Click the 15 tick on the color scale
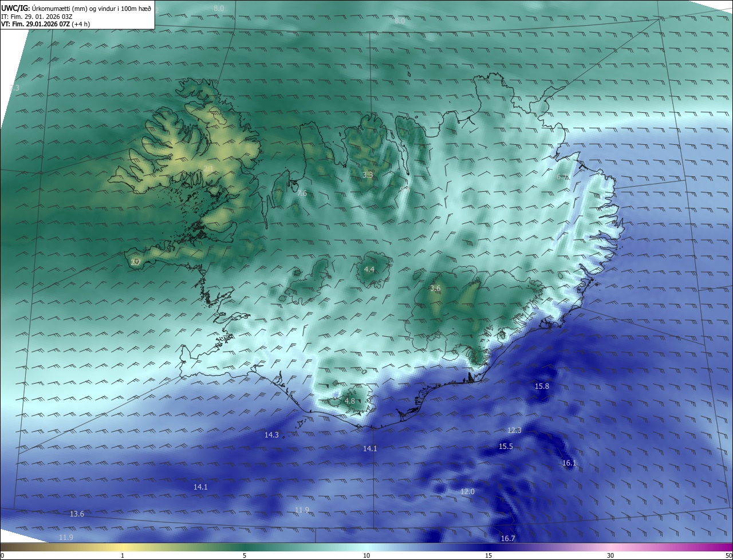733x560 pixels. coord(488,555)
